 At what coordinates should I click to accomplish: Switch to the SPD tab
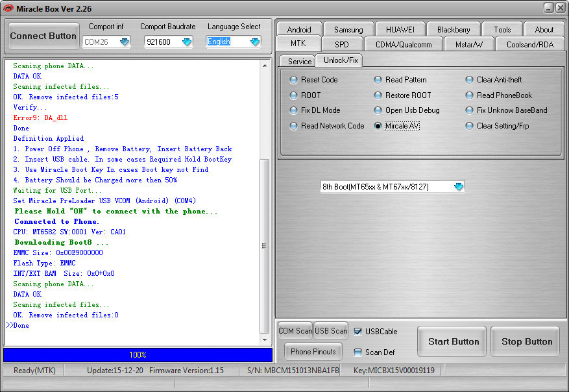coord(342,44)
